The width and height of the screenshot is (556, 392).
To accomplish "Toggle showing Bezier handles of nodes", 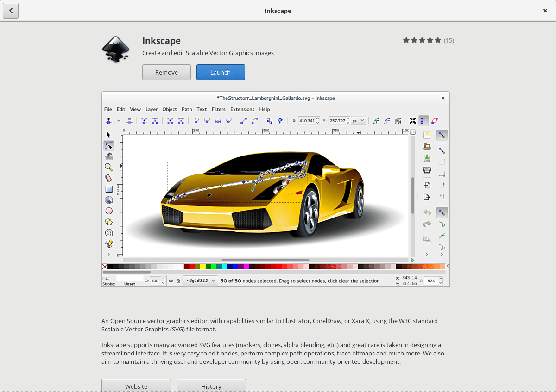I will [x=423, y=120].
